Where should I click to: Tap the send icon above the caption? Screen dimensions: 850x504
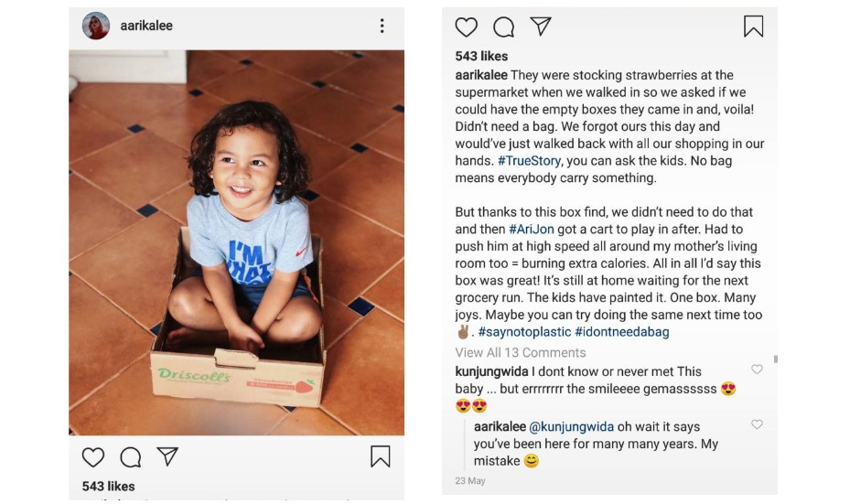[x=540, y=27]
